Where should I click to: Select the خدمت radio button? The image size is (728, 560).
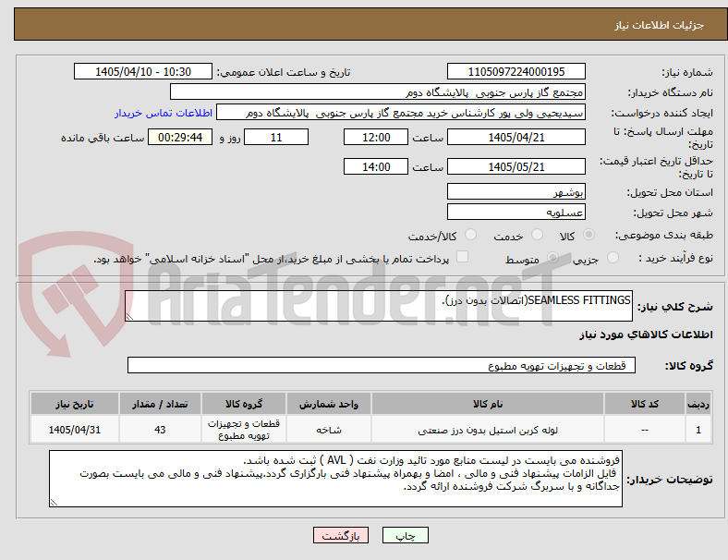click(537, 235)
